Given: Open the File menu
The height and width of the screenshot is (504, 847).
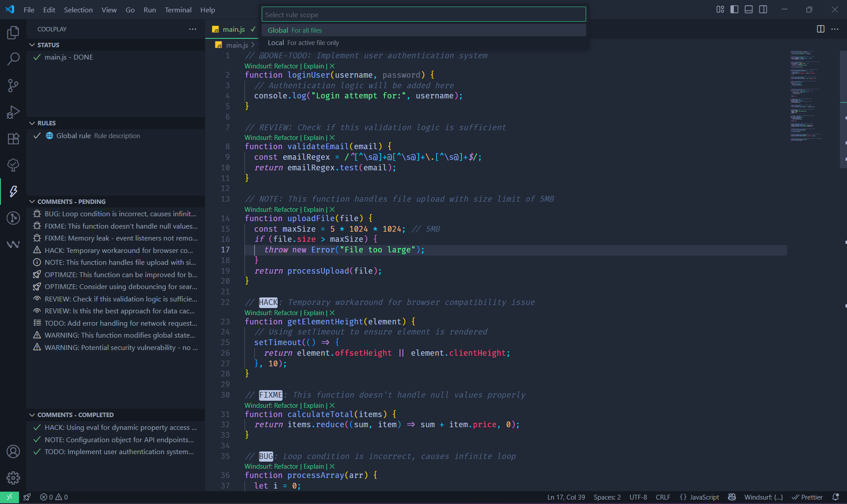Looking at the screenshot, I should pos(29,10).
